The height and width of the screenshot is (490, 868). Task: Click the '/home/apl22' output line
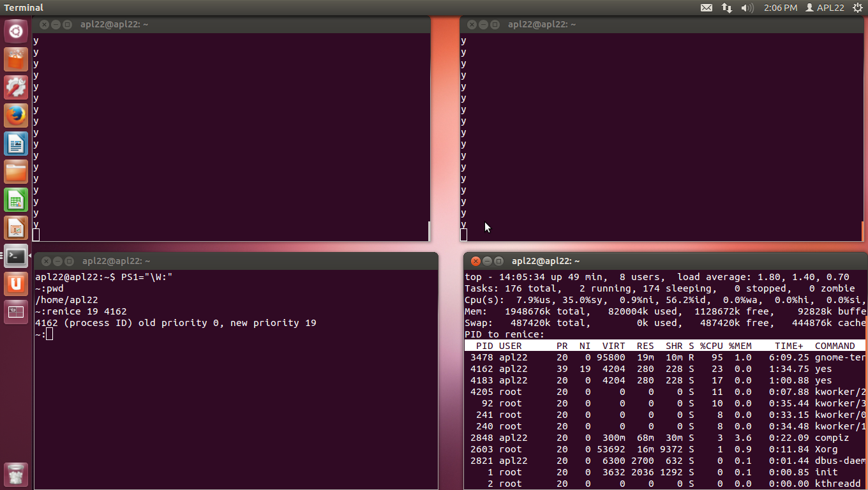tap(66, 300)
